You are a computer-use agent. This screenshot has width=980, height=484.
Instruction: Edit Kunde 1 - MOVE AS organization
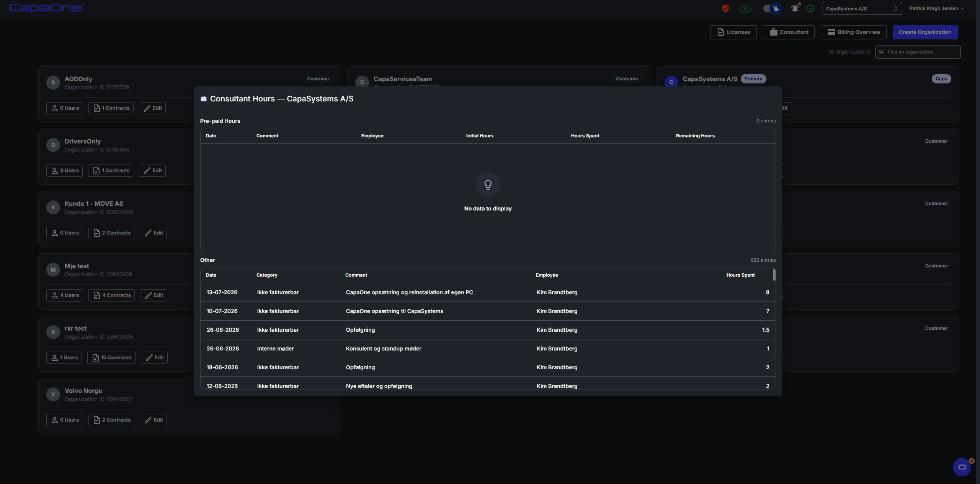pos(153,233)
